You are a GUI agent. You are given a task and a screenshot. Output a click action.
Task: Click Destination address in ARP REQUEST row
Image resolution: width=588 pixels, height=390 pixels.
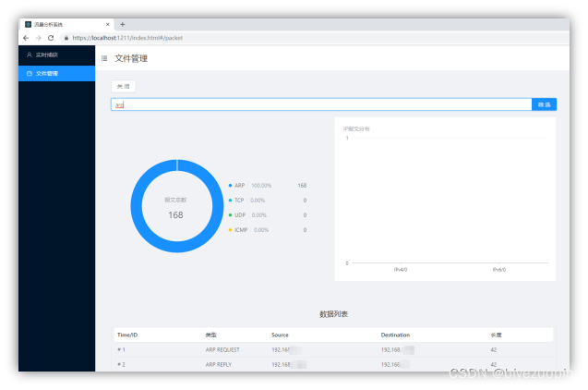coord(398,350)
